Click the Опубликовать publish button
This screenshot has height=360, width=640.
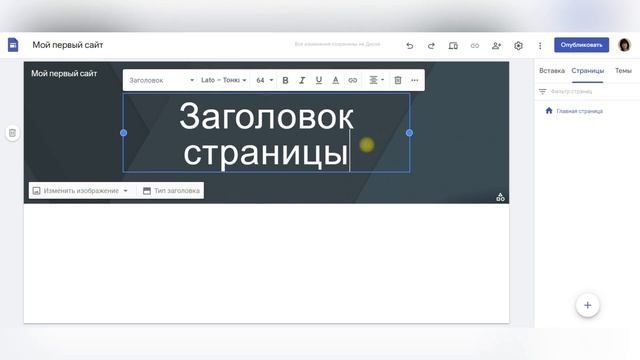(581, 45)
